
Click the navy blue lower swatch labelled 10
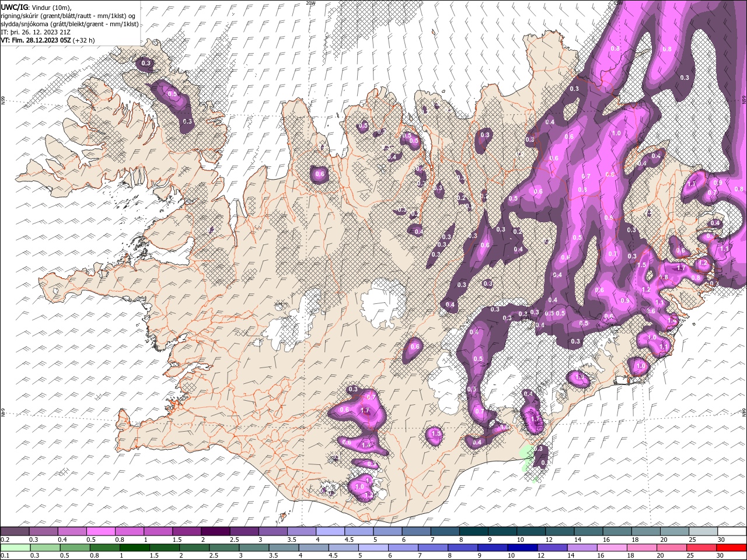coord(522,548)
